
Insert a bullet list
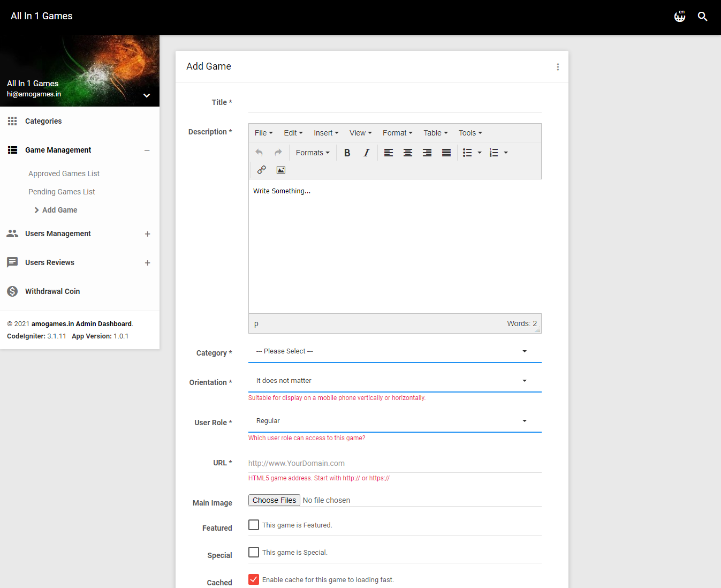coord(467,153)
